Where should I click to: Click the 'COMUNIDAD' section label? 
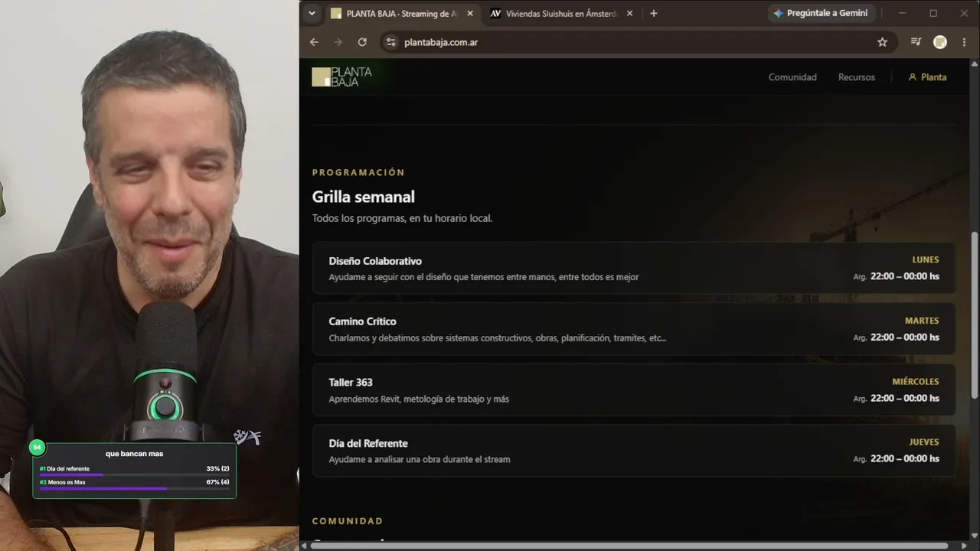click(x=348, y=521)
